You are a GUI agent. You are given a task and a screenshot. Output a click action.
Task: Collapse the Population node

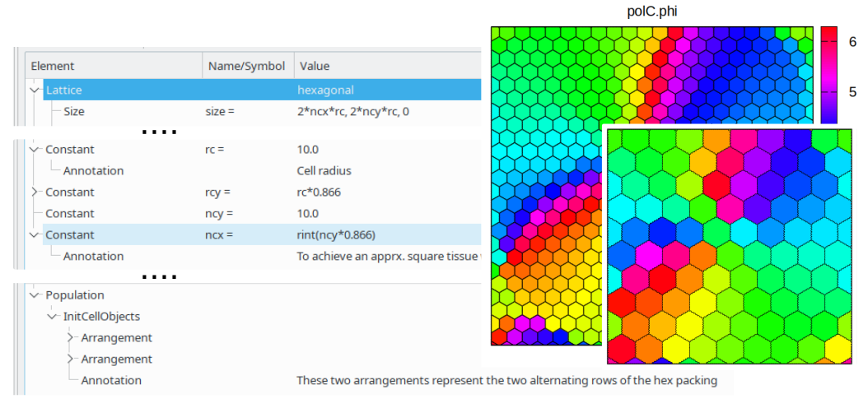coord(35,294)
